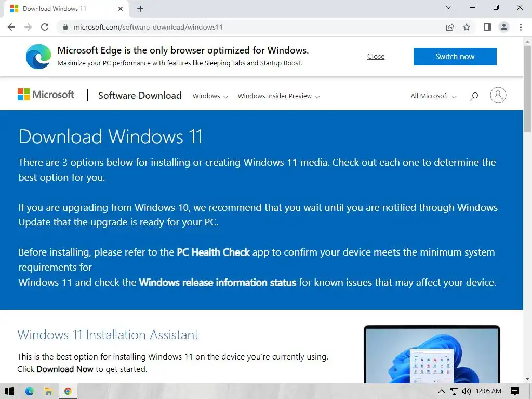The image size is (532, 399).
Task: Click the Microsoft Edge logo in banner
Action: point(38,57)
